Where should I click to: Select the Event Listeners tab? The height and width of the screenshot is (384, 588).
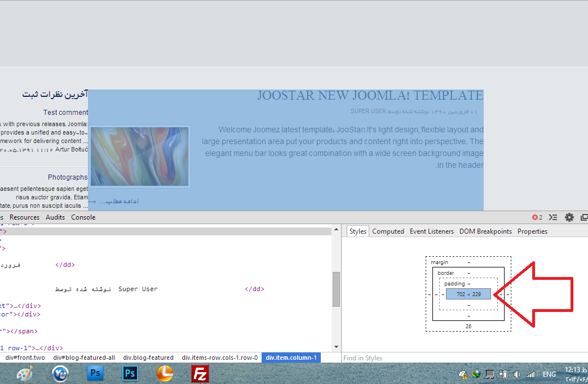tap(432, 231)
